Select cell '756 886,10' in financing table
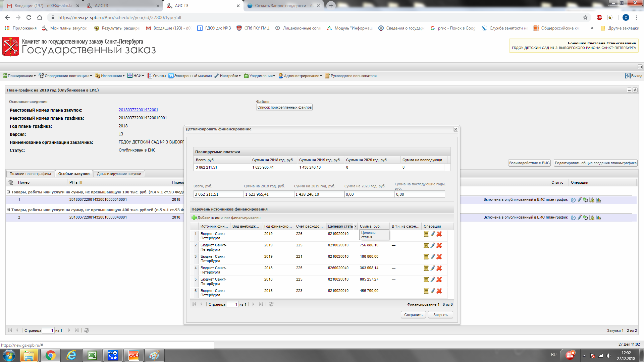 point(369,245)
